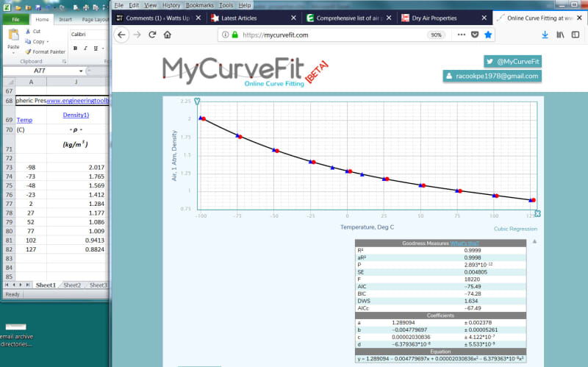Open Calibri font name box
The width and height of the screenshot is (588, 367).
point(89,34)
